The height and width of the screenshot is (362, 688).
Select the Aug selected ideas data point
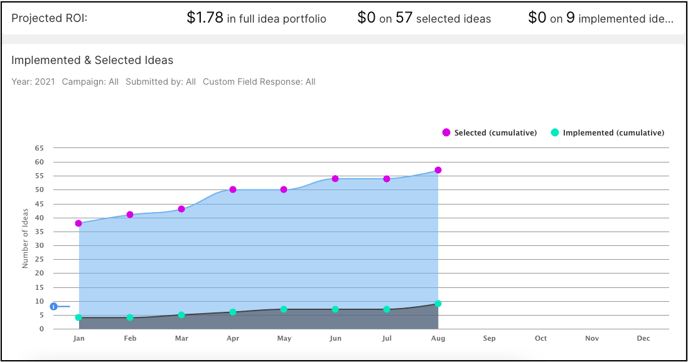(x=438, y=170)
